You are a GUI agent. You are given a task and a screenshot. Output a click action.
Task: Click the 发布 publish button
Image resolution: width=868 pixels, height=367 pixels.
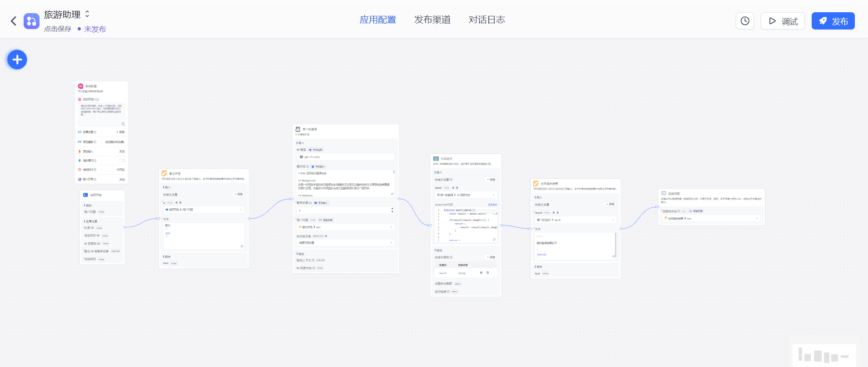833,21
